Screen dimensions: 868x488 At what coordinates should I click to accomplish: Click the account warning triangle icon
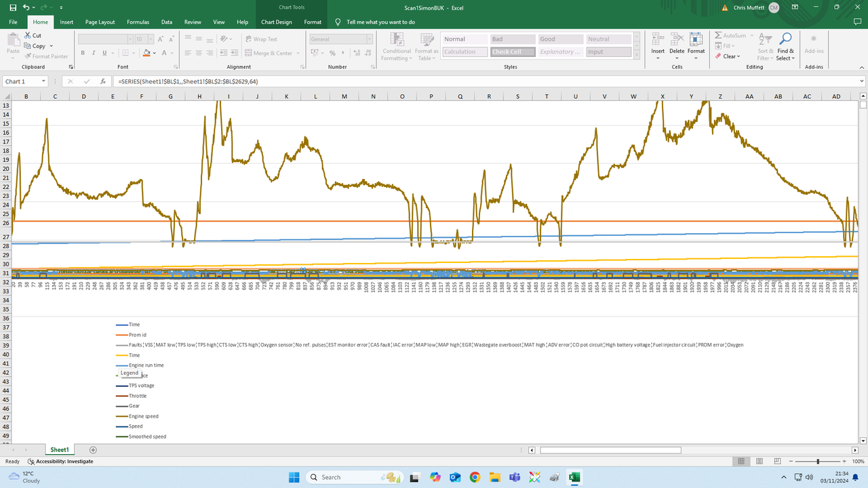click(x=725, y=7)
